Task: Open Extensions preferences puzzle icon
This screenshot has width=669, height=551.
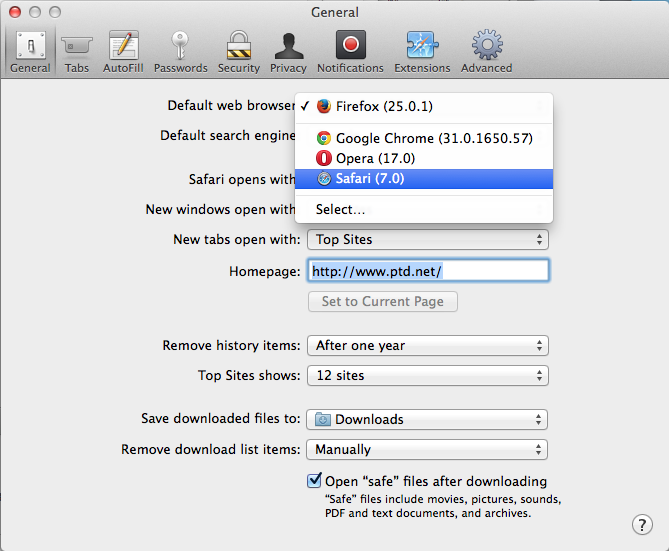Action: [422, 44]
